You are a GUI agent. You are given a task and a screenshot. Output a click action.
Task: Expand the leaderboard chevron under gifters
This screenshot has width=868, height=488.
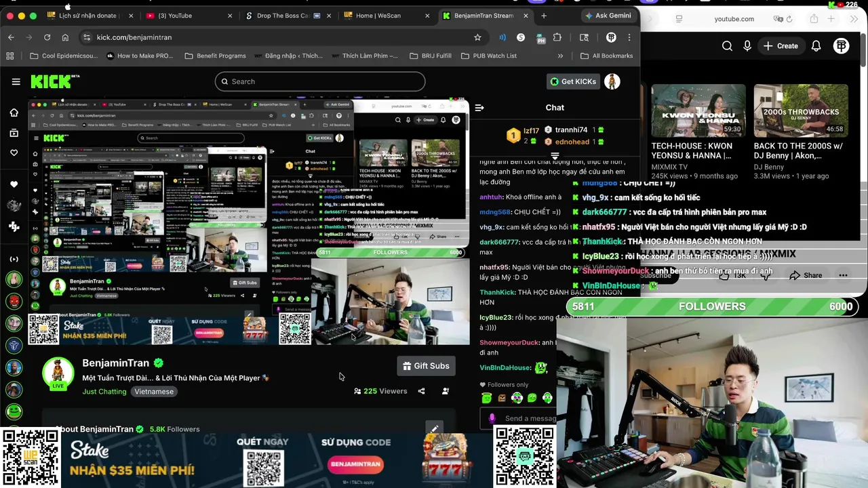pyautogui.click(x=555, y=156)
